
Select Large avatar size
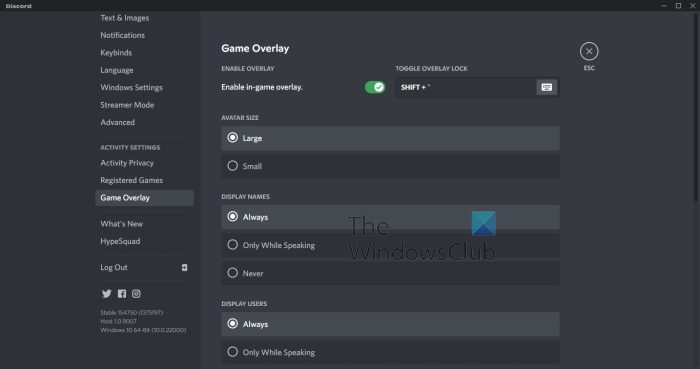tap(390, 138)
